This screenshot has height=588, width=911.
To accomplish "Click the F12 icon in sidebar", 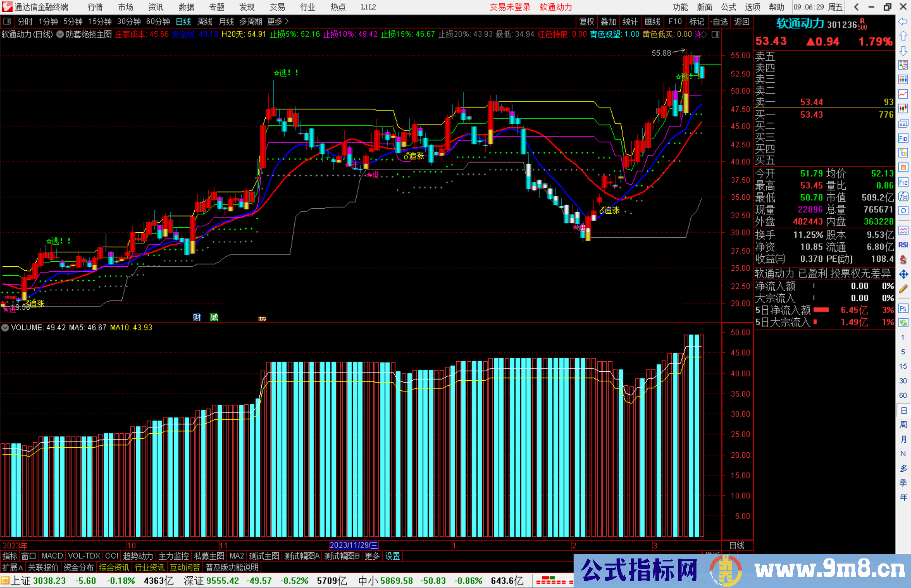I will point(903,182).
